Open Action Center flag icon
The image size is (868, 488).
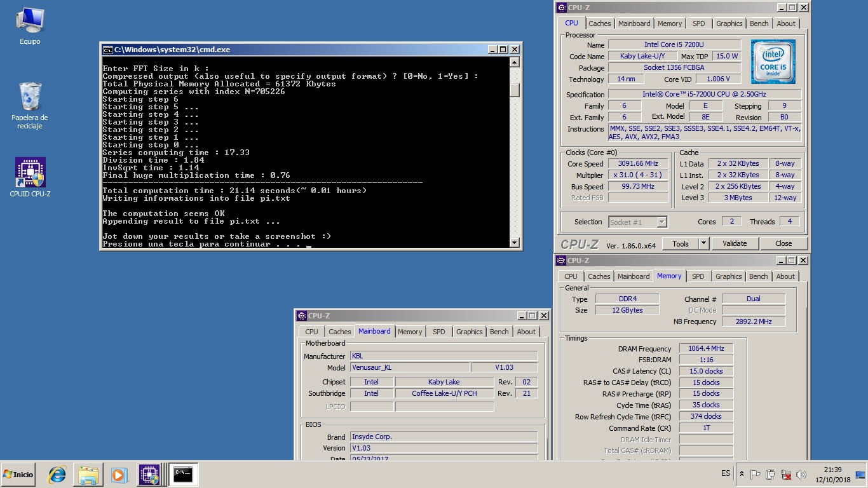tap(756, 474)
